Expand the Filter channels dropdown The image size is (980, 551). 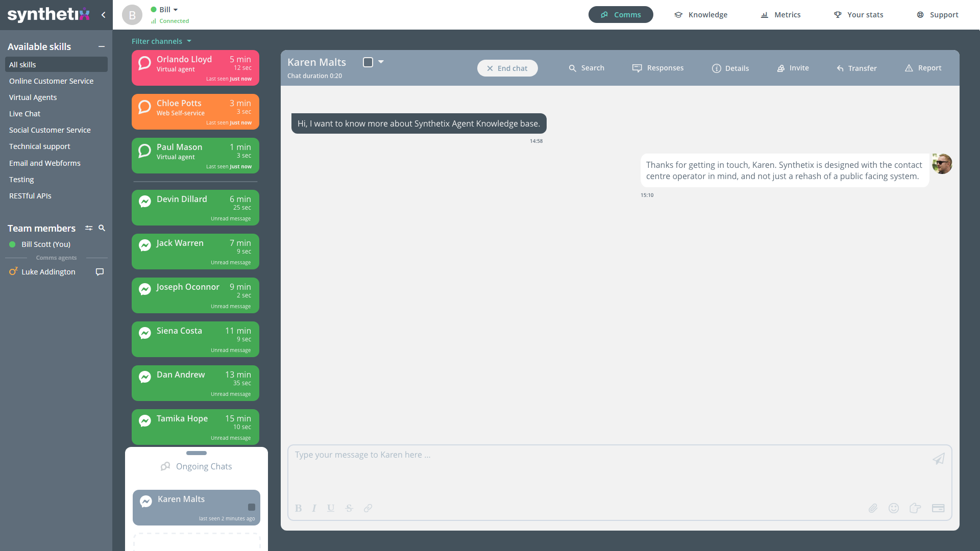(161, 41)
